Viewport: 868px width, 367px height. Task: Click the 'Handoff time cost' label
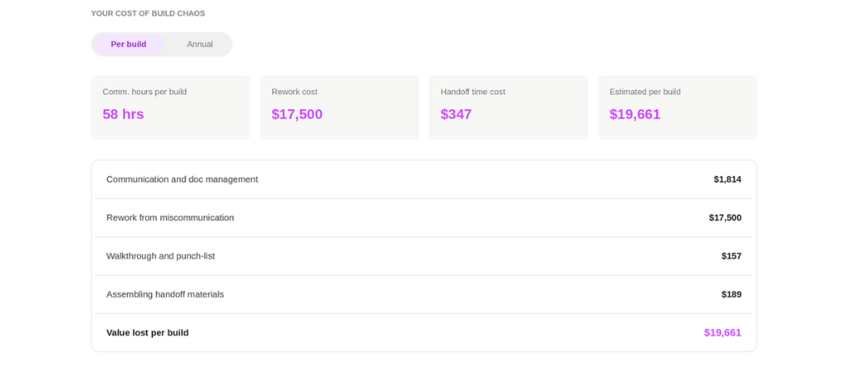tap(472, 92)
